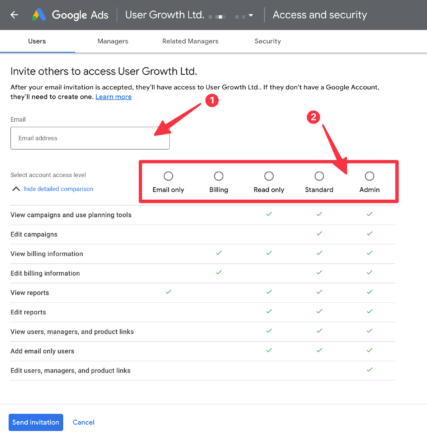The height and width of the screenshot is (440, 427).
Task: Select the Standard access level
Action: (319, 176)
